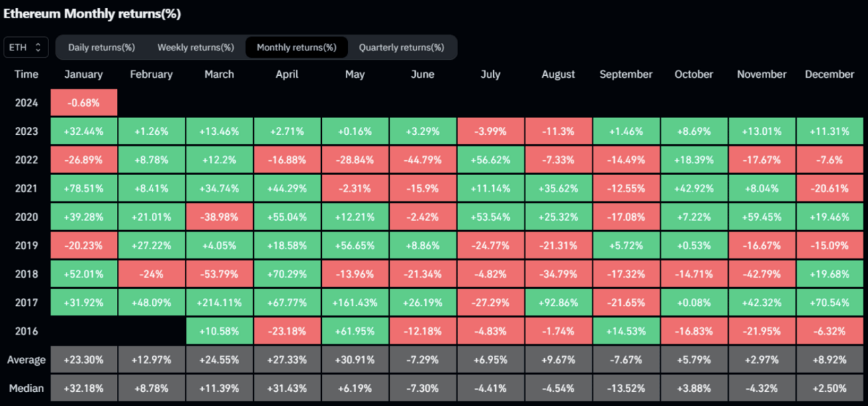Click the 2018 November cell -42.79%
868x406 pixels.
click(762, 274)
